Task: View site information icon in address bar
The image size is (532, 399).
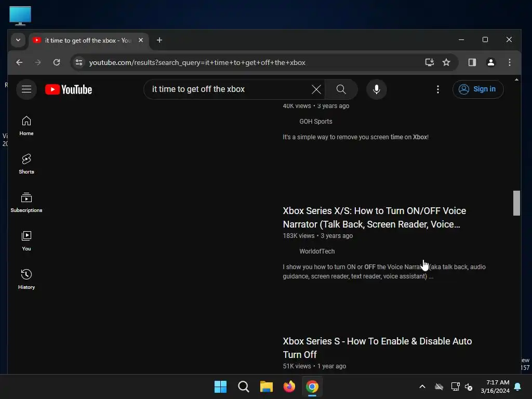Action: pos(79,62)
